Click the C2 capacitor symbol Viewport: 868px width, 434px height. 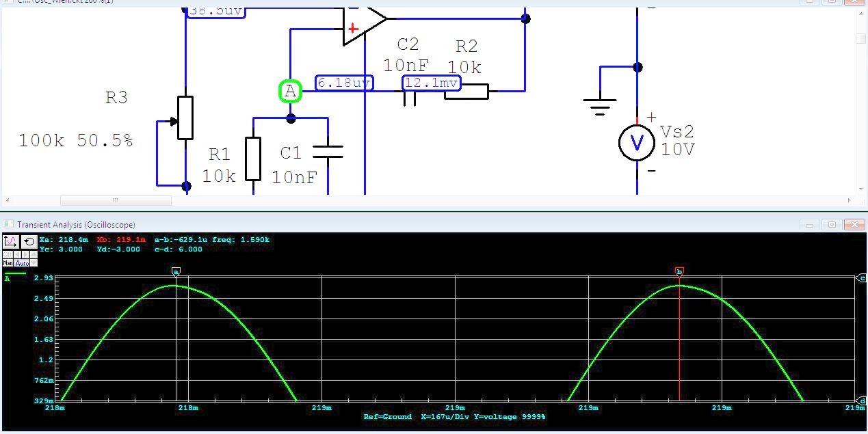click(410, 99)
